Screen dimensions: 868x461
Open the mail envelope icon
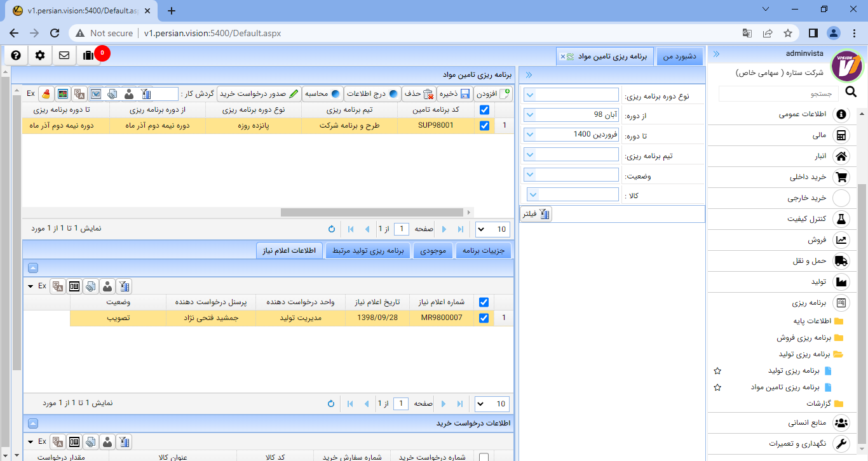click(x=64, y=55)
